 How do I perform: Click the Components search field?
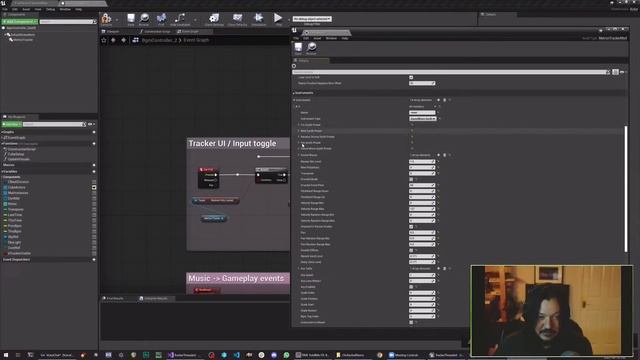(68, 22)
